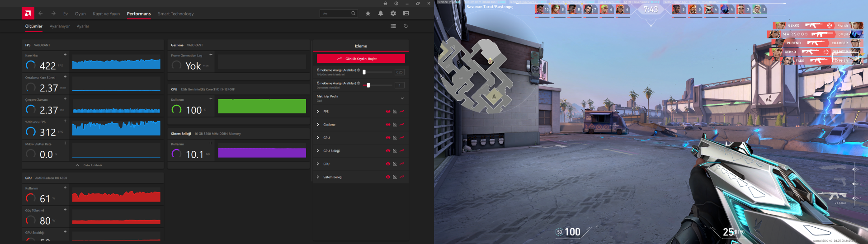Add Mikro Stutter Rate metric with plus
868x244 pixels.
click(65, 143)
